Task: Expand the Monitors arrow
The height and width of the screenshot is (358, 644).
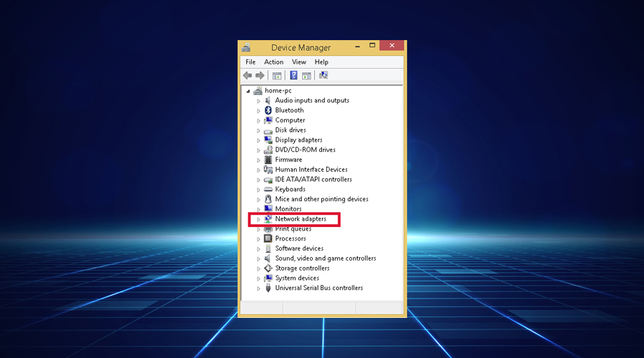Action: point(258,209)
